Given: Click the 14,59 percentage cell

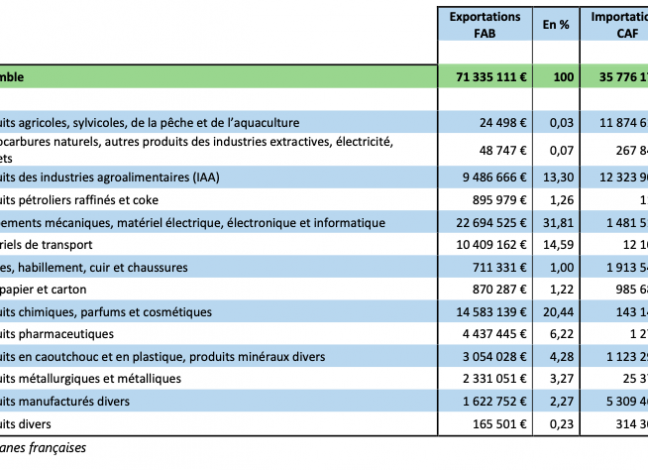Looking at the screenshot, I should point(558,245).
